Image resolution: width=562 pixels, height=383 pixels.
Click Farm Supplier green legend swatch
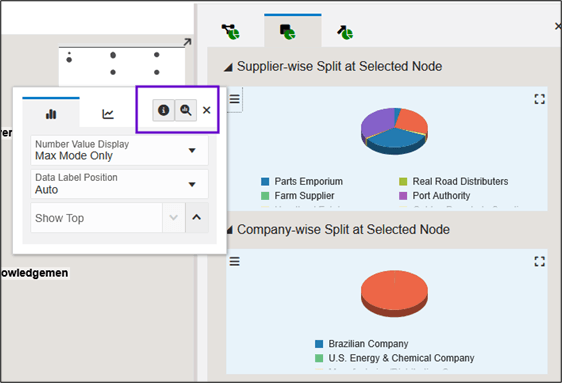[x=265, y=196]
